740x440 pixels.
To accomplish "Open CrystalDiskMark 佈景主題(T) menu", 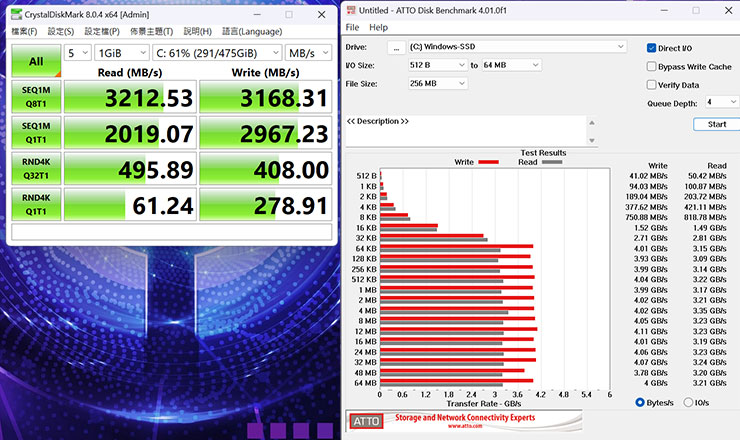I will (x=151, y=31).
